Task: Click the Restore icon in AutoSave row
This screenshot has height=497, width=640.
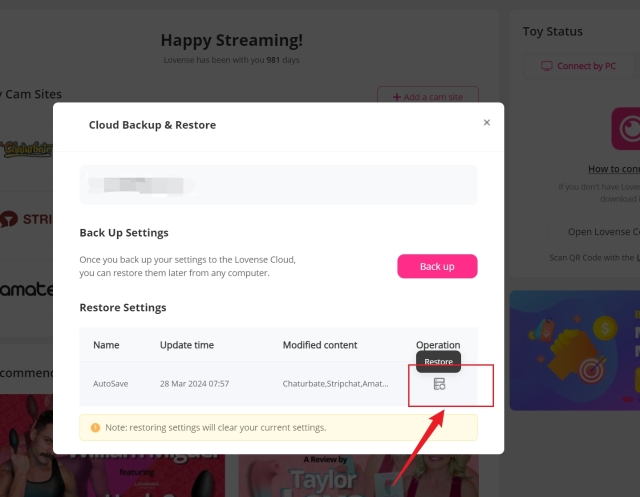Action: (439, 384)
